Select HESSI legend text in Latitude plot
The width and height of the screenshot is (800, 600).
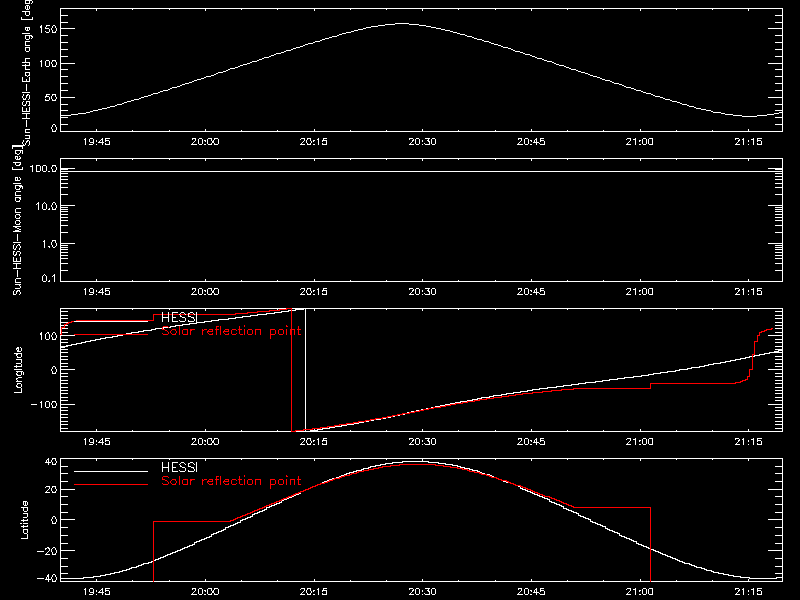coord(179,467)
